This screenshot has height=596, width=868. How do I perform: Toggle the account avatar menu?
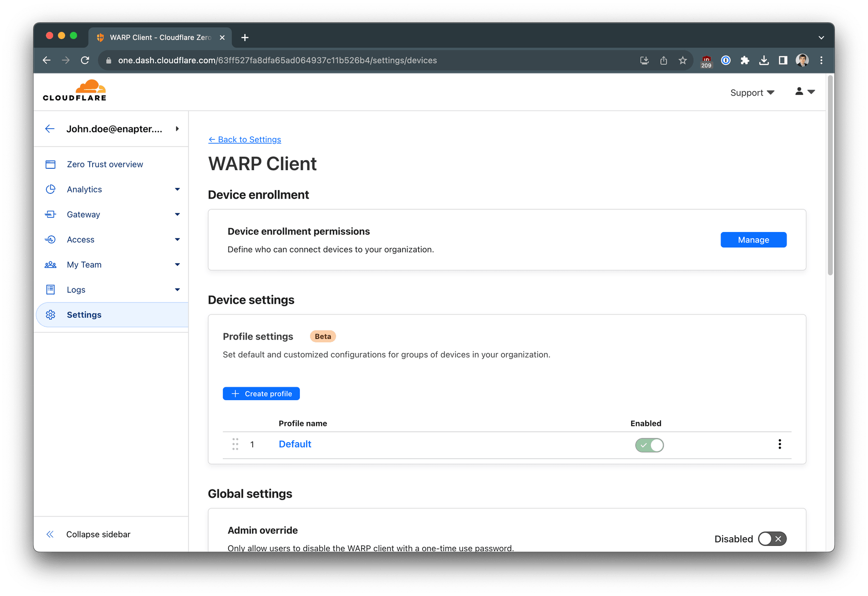pos(804,92)
